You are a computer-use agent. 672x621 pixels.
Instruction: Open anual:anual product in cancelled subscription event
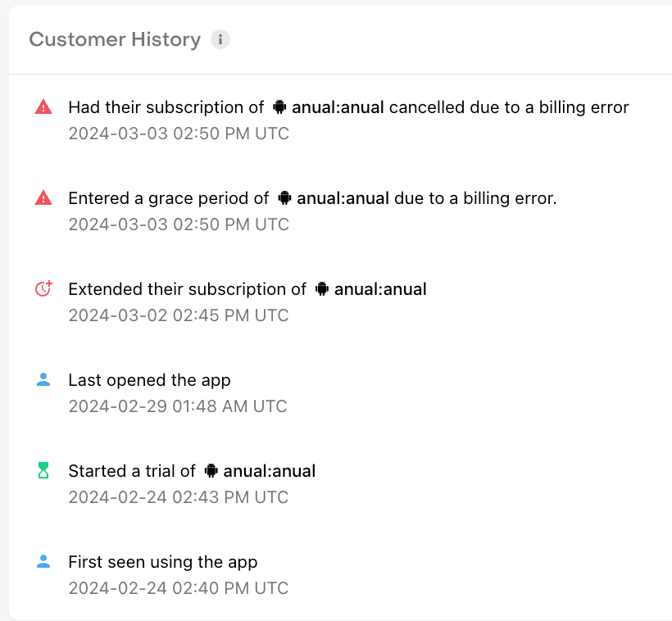(x=338, y=107)
